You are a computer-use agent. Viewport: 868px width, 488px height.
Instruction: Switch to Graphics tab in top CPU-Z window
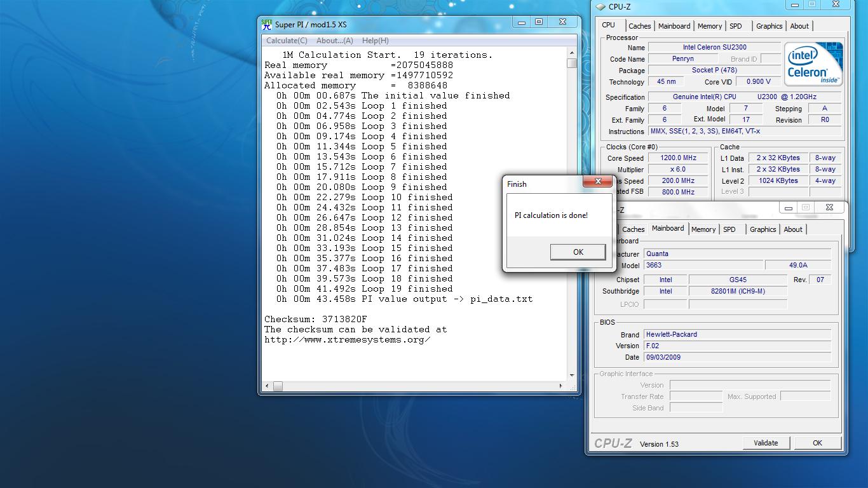769,26
